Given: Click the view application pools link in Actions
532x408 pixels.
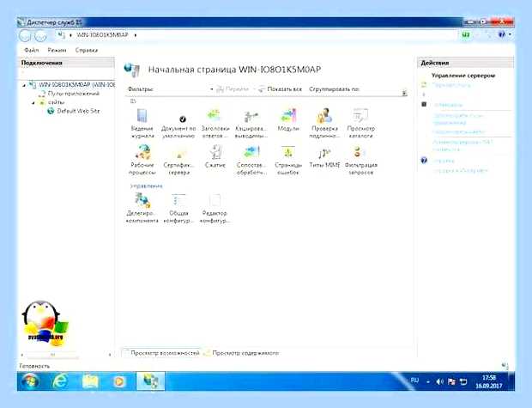Looking at the screenshot, I should 457,119.
